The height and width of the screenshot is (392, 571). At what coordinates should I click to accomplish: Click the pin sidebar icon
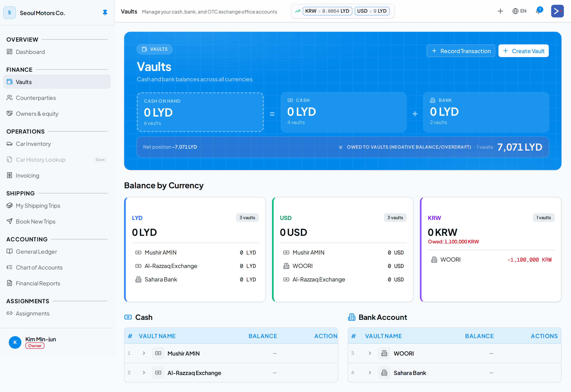pyautogui.click(x=105, y=12)
